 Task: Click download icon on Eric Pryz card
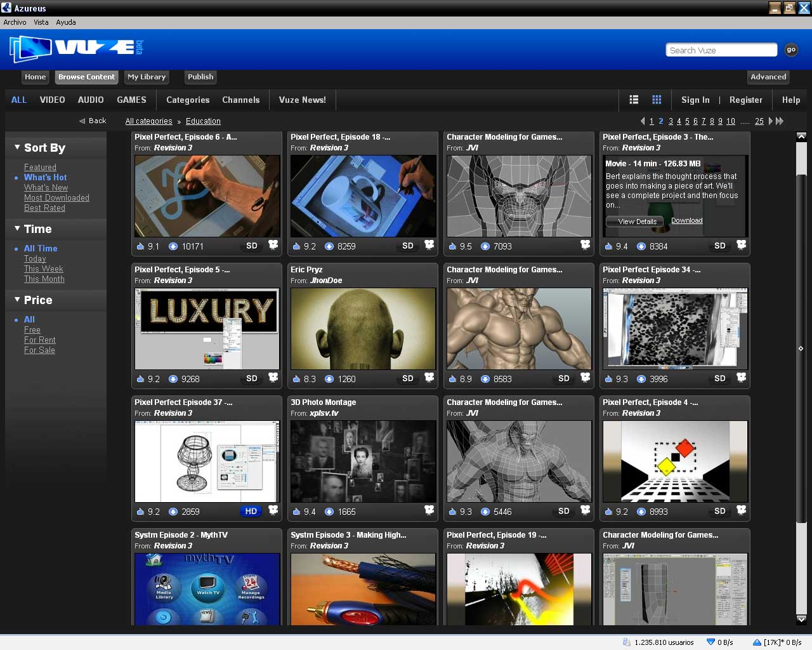pyautogui.click(x=329, y=379)
